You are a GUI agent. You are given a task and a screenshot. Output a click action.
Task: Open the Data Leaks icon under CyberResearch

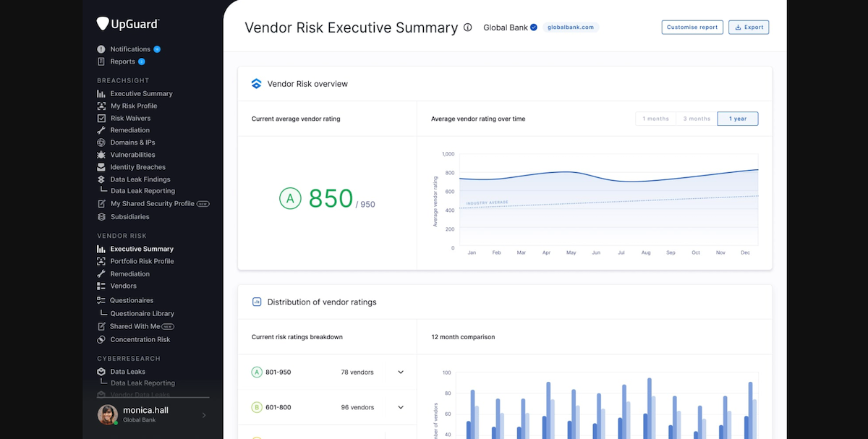point(102,371)
